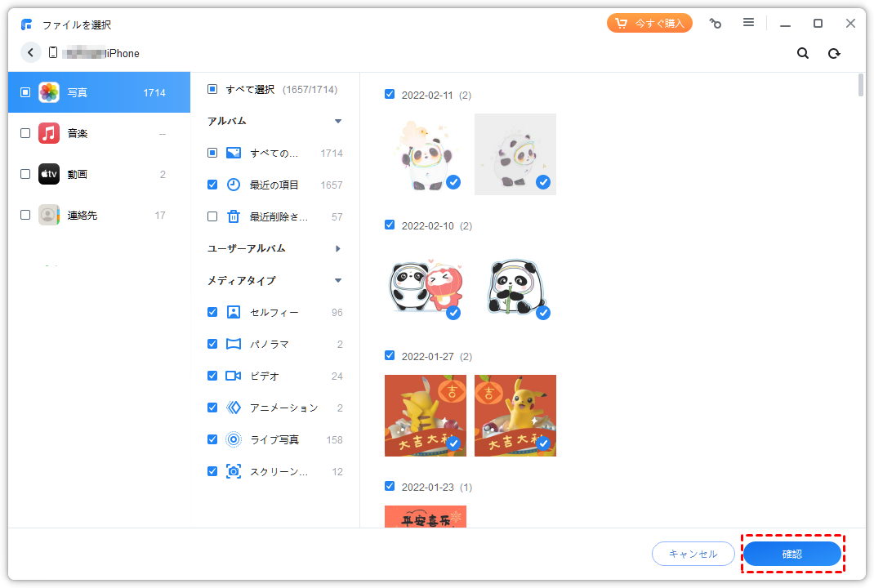Image resolution: width=874 pixels, height=588 pixels.
Task: Select the 最近削除 trash album icon
Action: point(234,216)
